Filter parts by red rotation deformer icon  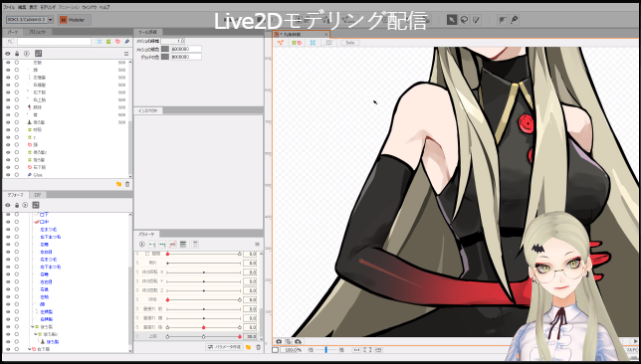tap(117, 42)
